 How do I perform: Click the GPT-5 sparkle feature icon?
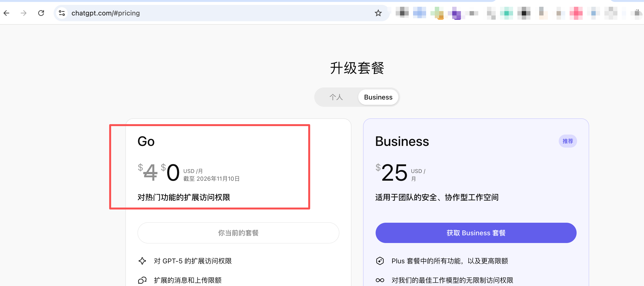click(142, 261)
